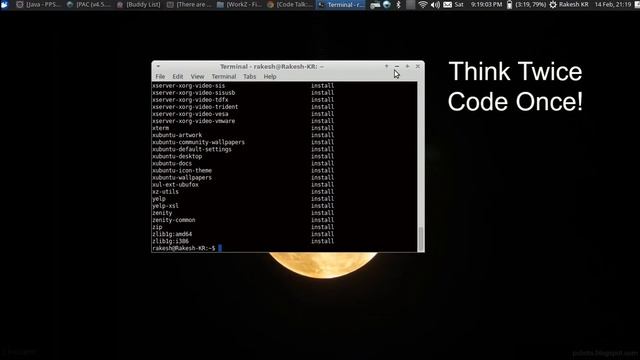Viewport: 640px width, 360px height.
Task: Open the Terminal menu in the menu bar
Action: (224, 76)
